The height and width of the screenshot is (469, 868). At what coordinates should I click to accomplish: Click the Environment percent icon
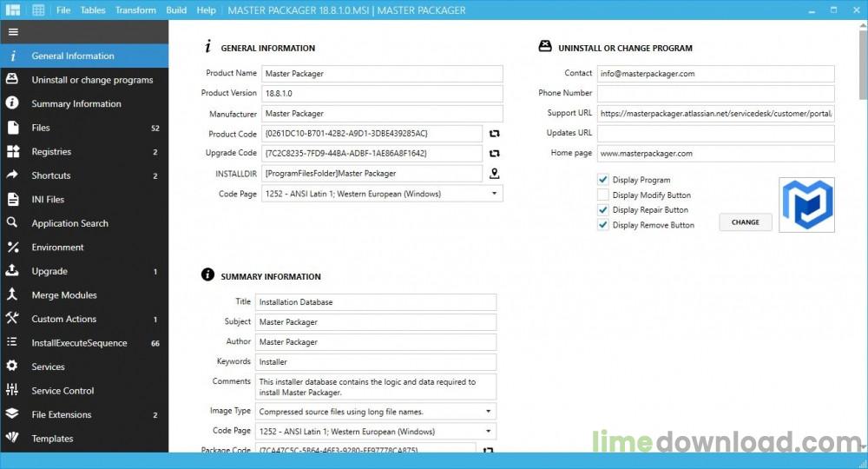[x=13, y=247]
